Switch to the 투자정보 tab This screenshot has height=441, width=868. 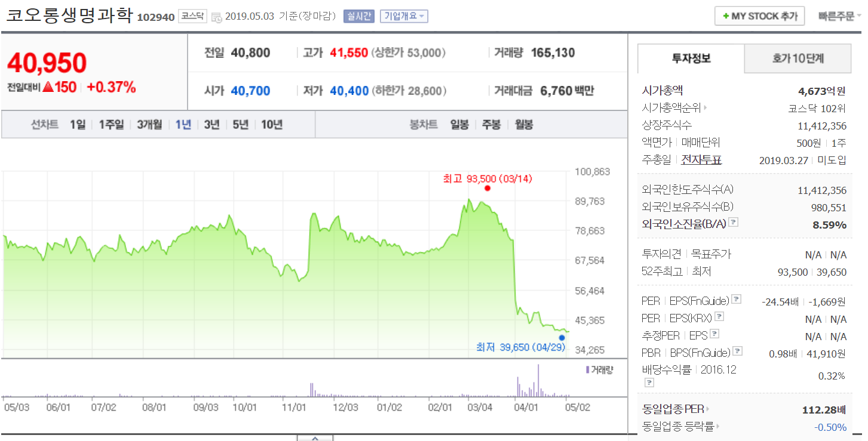coord(691,58)
